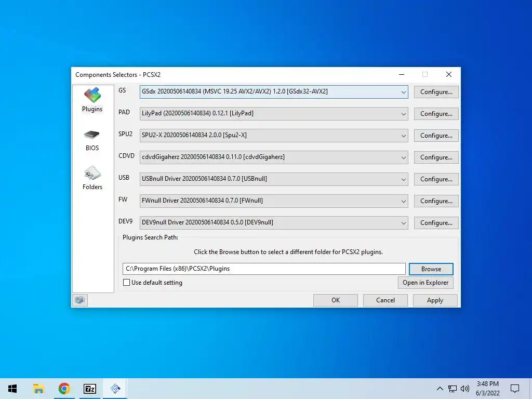
Task: Open Windows Start menu
Action: click(12, 389)
